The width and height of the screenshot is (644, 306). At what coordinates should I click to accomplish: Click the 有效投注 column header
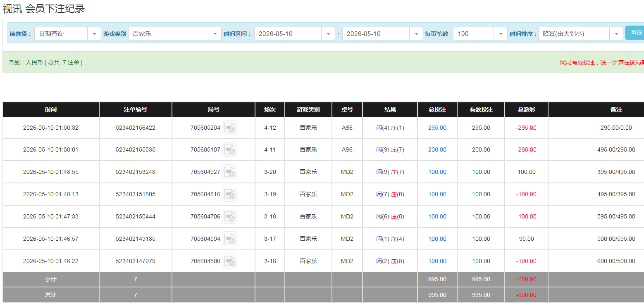481,110
